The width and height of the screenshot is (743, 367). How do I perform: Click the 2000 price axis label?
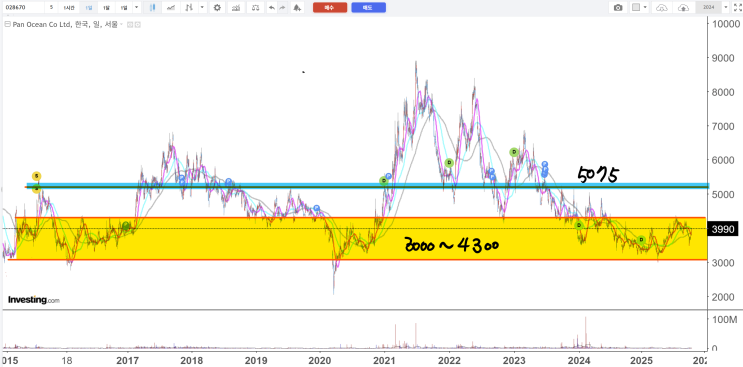click(724, 297)
